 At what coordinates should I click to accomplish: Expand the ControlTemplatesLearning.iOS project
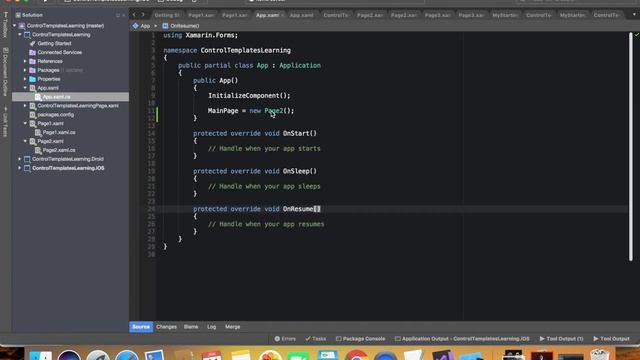[x=20, y=168]
